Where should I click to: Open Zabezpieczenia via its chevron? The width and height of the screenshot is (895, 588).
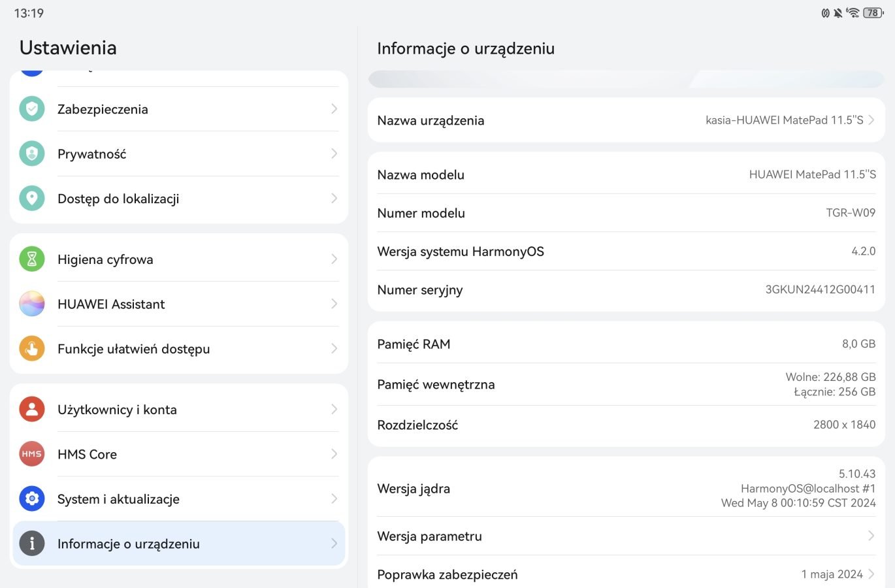(334, 109)
